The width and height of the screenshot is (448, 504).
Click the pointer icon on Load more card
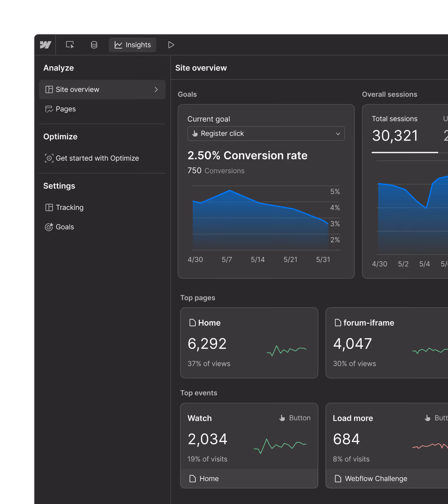click(x=427, y=418)
